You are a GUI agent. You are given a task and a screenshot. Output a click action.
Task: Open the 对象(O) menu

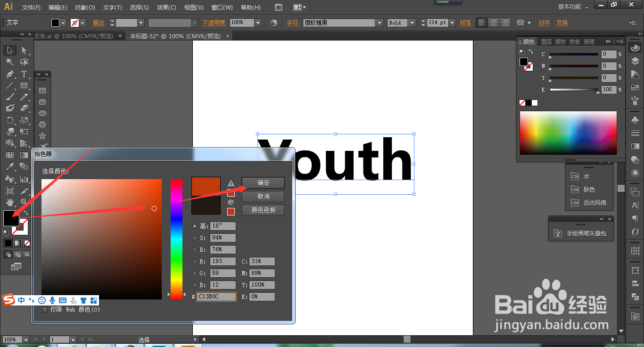tap(85, 8)
